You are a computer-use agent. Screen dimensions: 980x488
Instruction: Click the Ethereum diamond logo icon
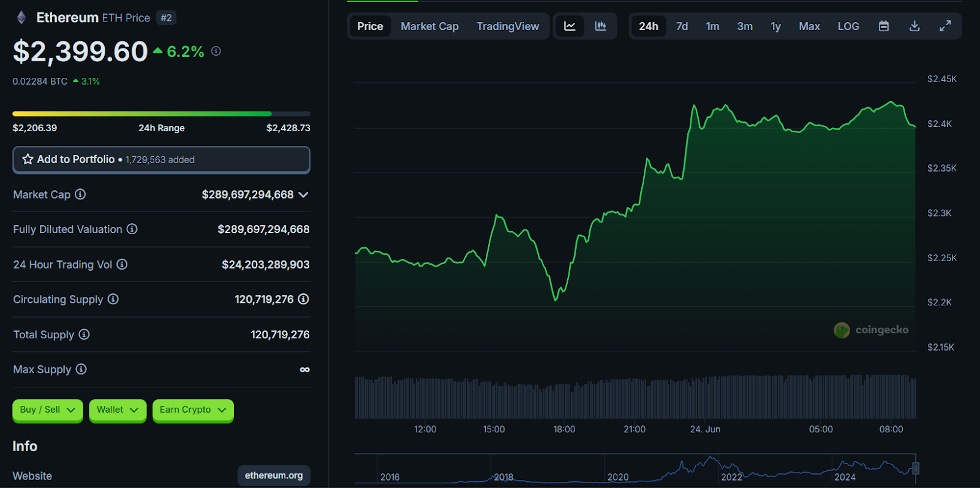pos(21,18)
